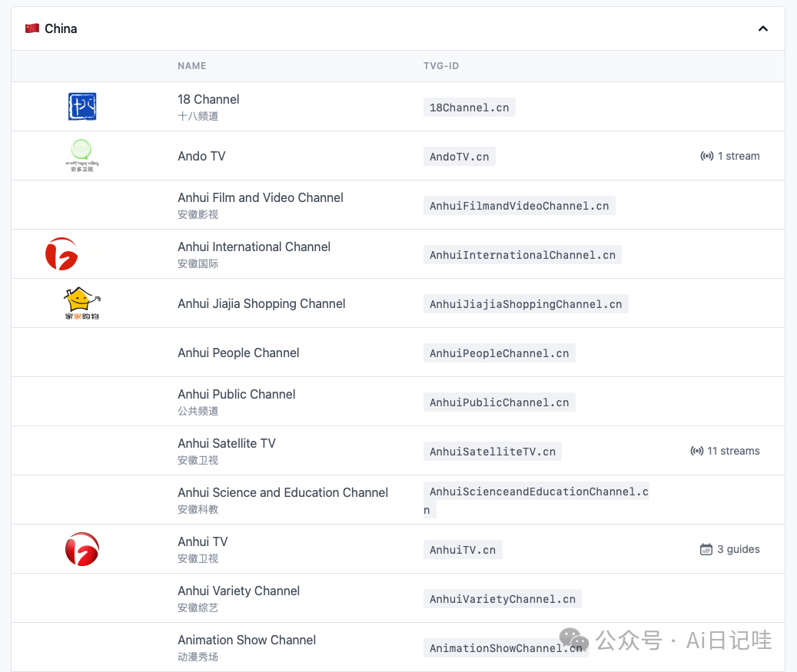Open the 18 Channel blue logo
Viewport: 797px width, 672px height.
pos(82,106)
